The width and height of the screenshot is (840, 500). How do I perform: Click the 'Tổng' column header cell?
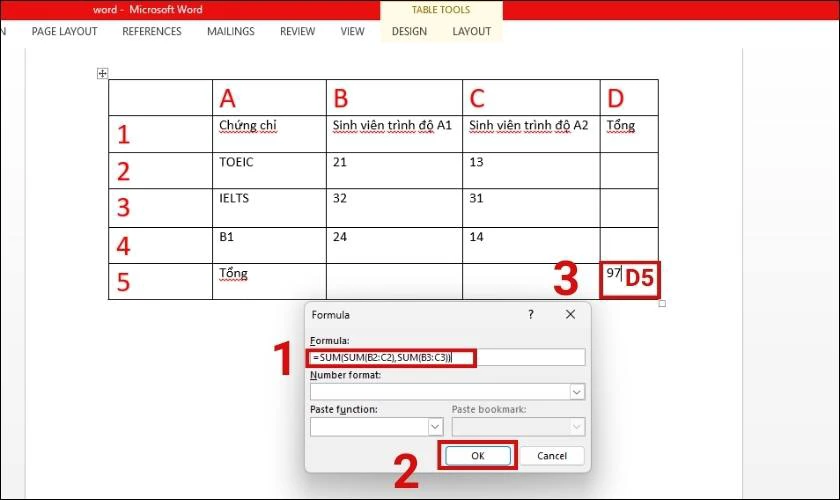629,134
